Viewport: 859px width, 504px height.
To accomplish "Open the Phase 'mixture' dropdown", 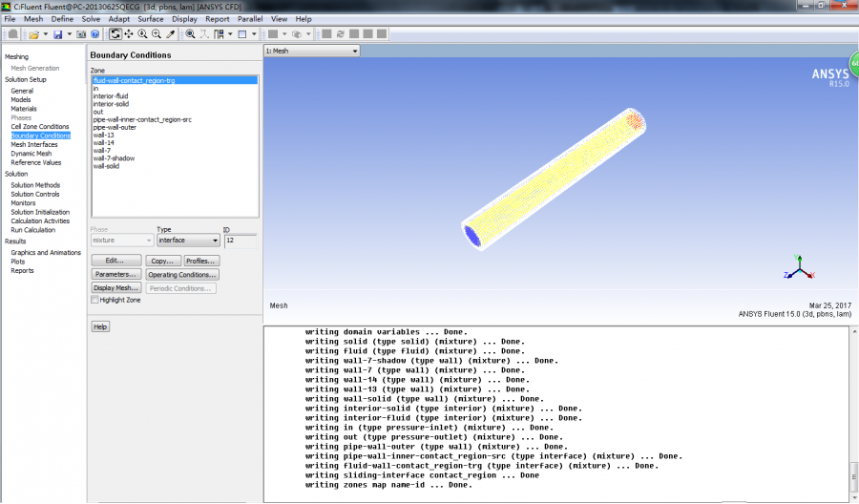I will click(121, 241).
